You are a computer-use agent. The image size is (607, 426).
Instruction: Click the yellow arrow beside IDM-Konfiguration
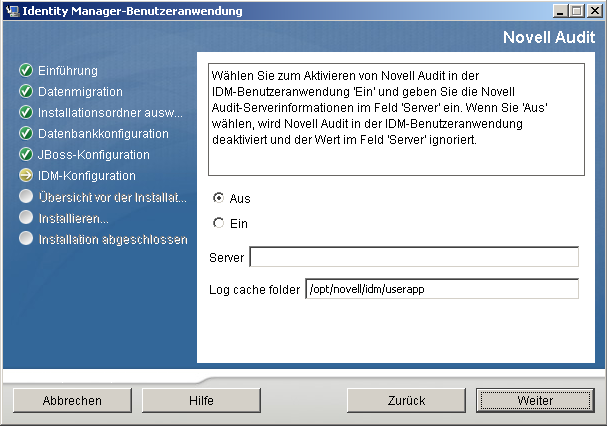coord(26,175)
